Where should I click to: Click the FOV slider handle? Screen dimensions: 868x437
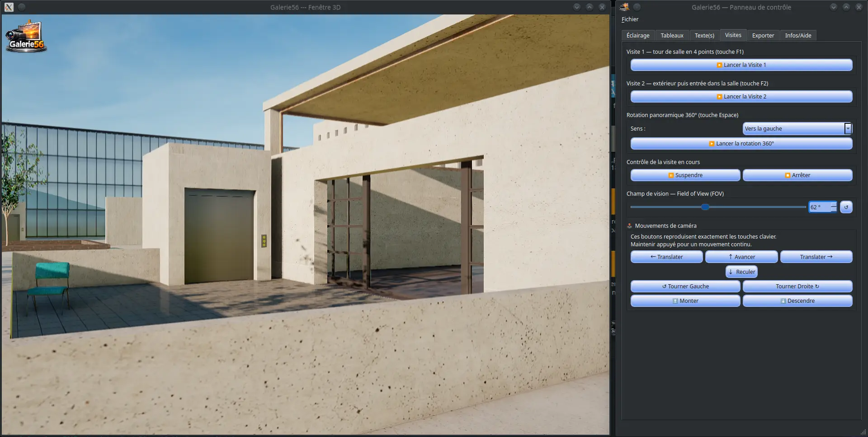[x=705, y=207]
